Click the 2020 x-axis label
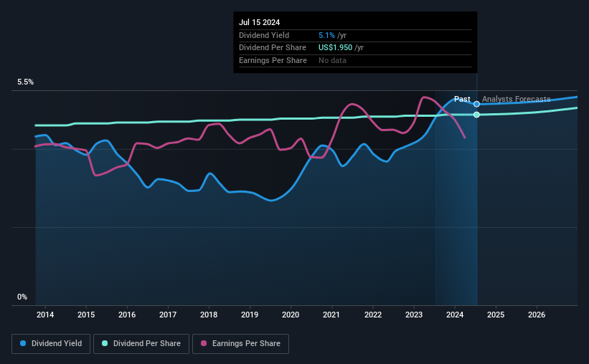This screenshot has height=364, width=589. pyautogui.click(x=291, y=315)
